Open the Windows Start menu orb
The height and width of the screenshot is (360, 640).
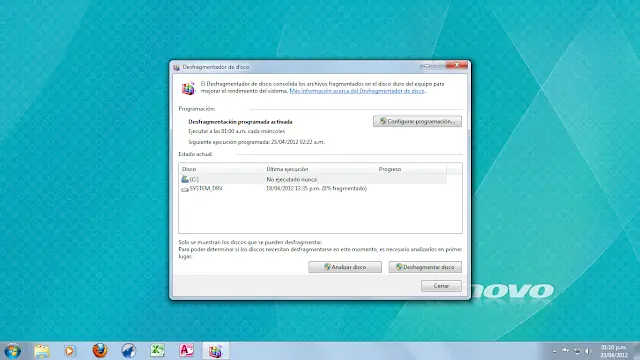pos(12,351)
